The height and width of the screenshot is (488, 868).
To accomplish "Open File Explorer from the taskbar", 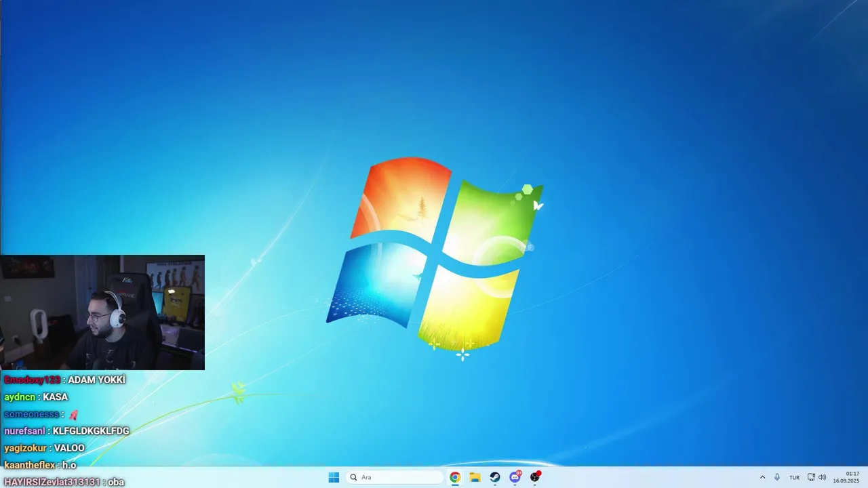I will coord(475,477).
